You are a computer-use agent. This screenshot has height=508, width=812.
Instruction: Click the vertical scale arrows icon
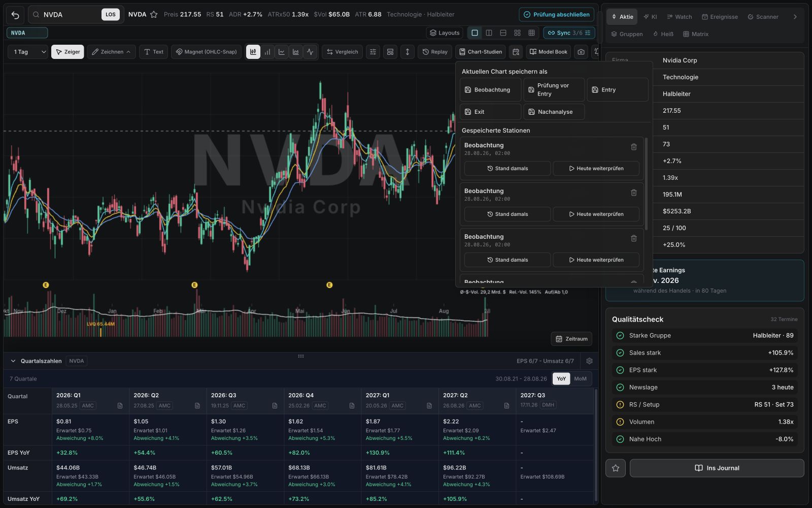[407, 52]
